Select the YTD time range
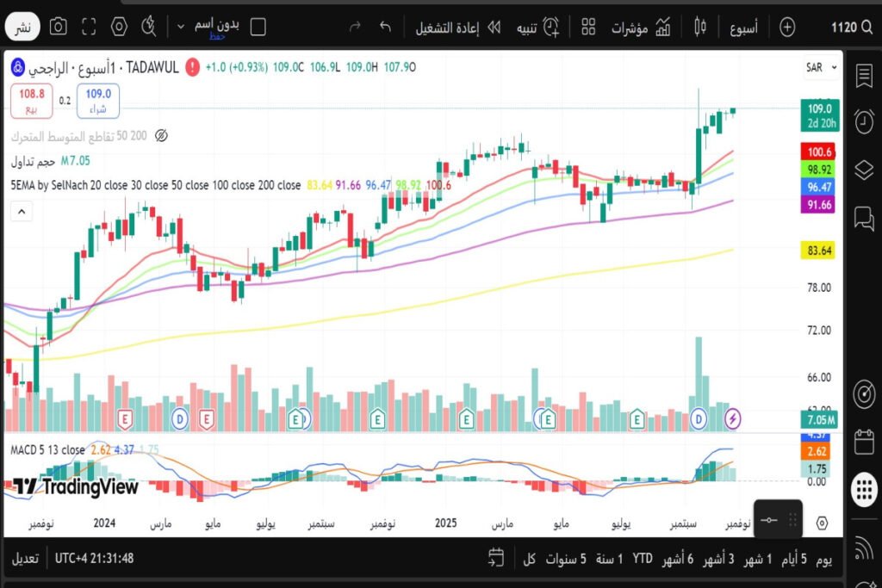 [x=643, y=558]
